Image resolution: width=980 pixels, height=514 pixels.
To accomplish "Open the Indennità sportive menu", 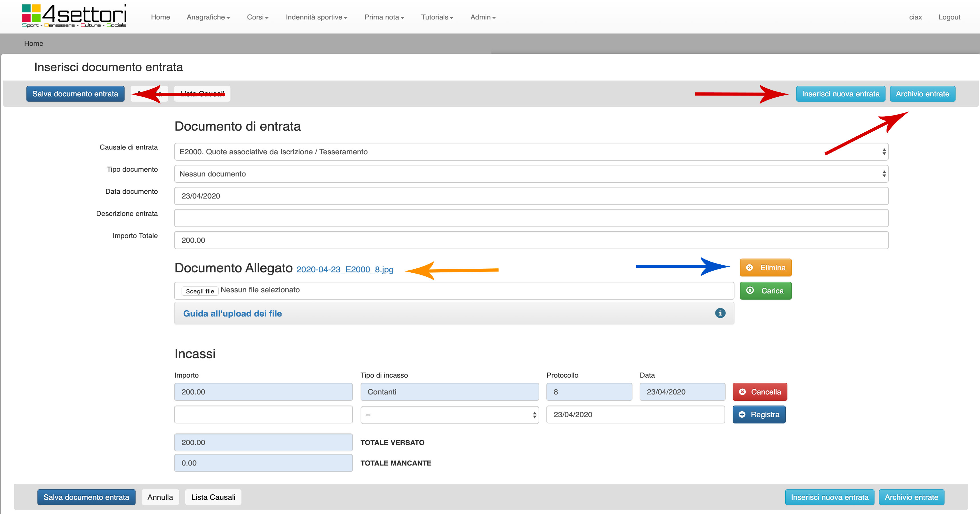I will [x=316, y=17].
